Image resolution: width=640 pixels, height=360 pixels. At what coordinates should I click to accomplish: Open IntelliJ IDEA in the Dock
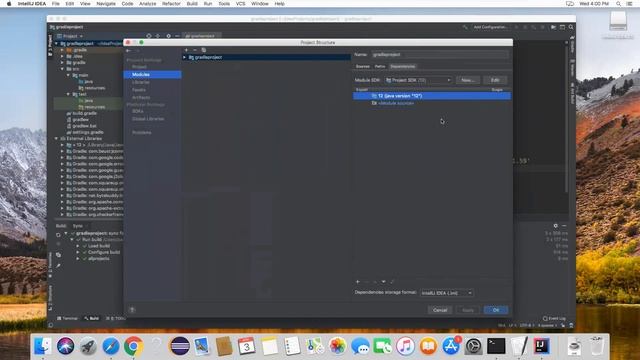[x=541, y=346]
